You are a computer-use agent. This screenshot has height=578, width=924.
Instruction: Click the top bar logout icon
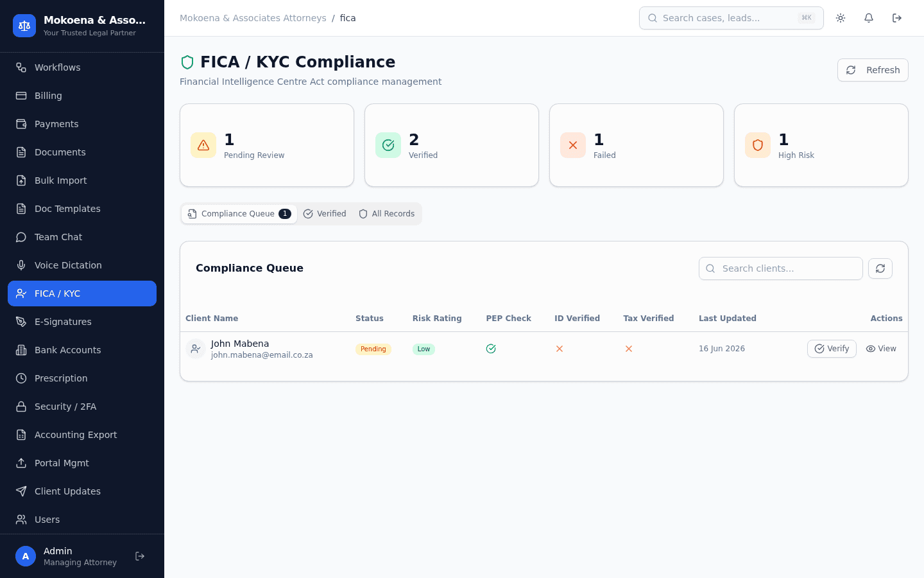tap(897, 18)
